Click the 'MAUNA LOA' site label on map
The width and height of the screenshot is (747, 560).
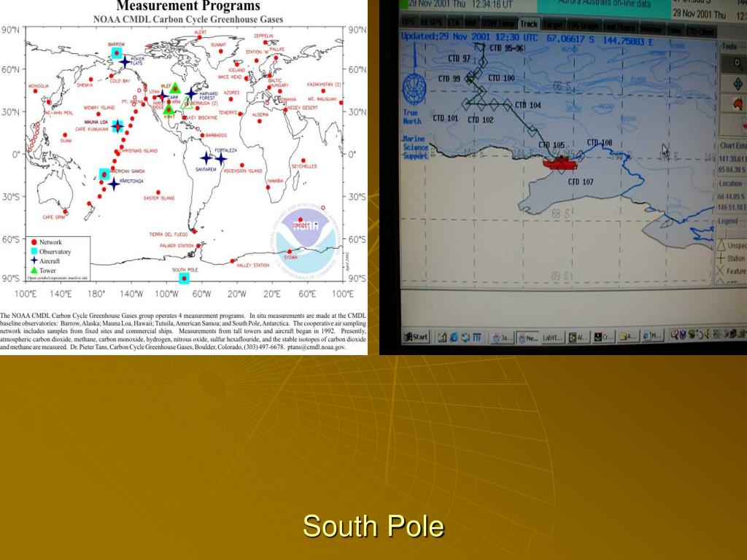pos(96,122)
